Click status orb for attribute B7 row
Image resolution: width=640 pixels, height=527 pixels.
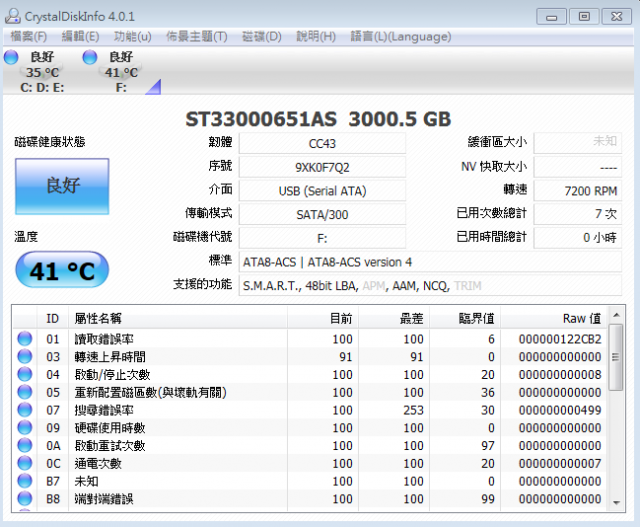[x=24, y=481]
